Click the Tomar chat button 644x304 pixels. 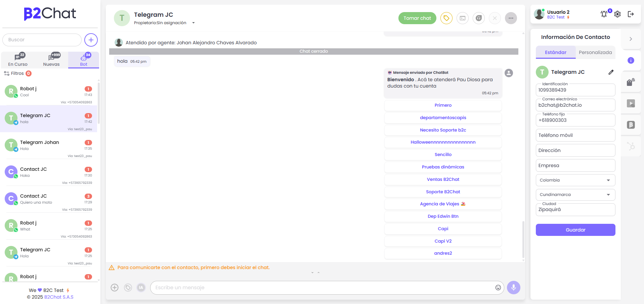[x=417, y=18]
